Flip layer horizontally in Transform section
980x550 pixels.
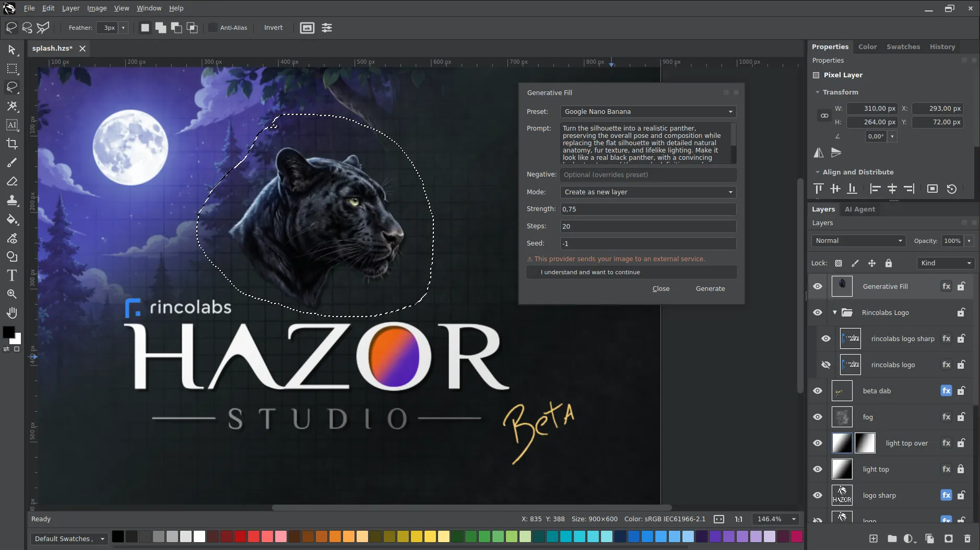[x=819, y=153]
